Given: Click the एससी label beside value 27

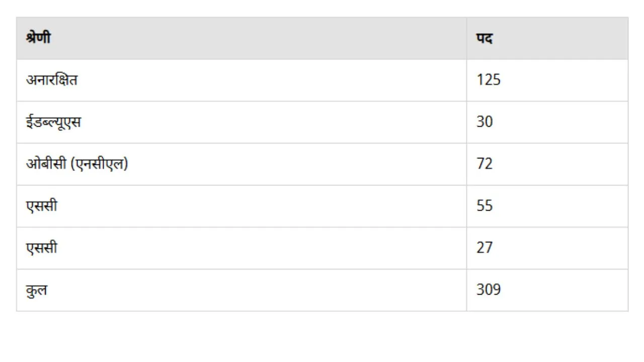Looking at the screenshot, I should pos(42,248).
